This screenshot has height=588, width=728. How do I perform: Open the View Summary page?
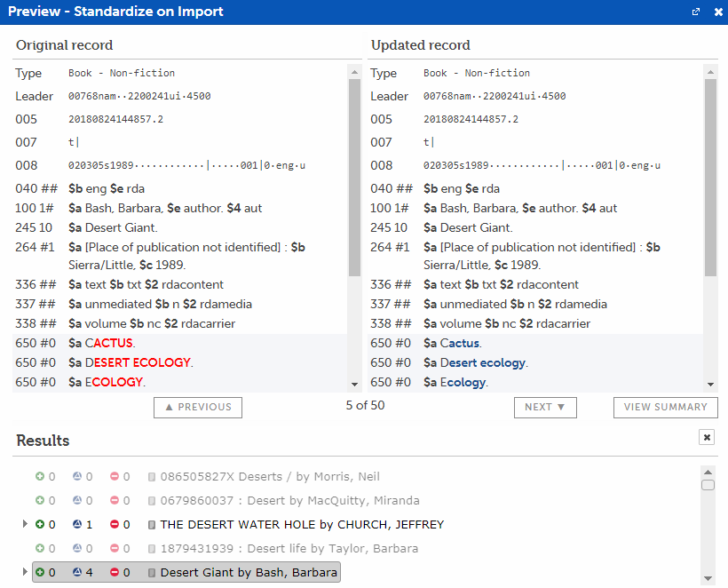click(665, 407)
